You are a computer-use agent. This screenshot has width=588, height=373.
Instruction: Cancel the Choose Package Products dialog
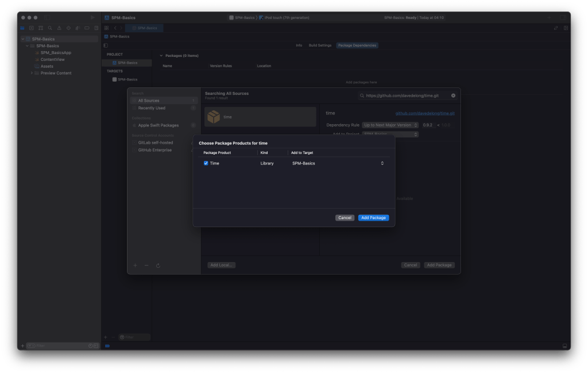[345, 218]
